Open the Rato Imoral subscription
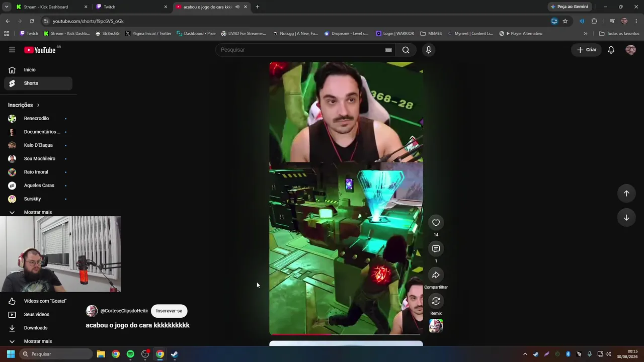Screen dimensions: 644x362 (x=38, y=172)
